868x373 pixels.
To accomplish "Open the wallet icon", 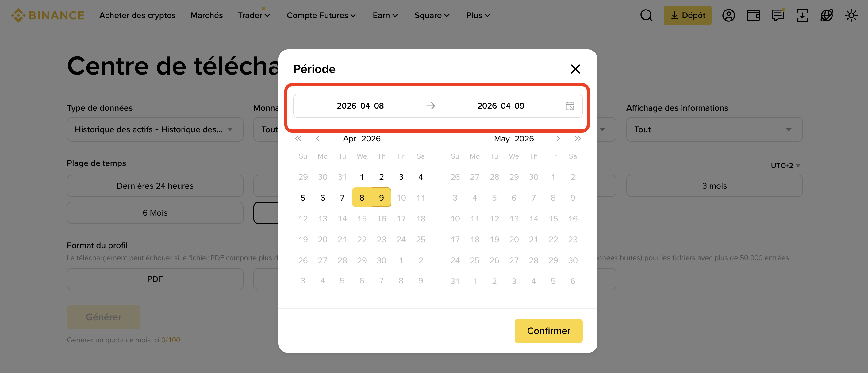I will [x=753, y=16].
